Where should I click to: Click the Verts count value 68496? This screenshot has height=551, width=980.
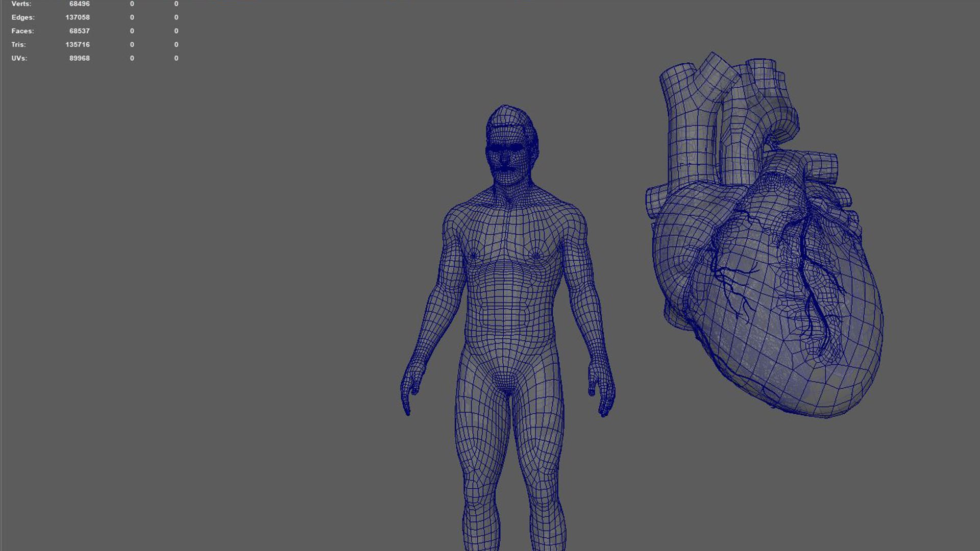80,4
